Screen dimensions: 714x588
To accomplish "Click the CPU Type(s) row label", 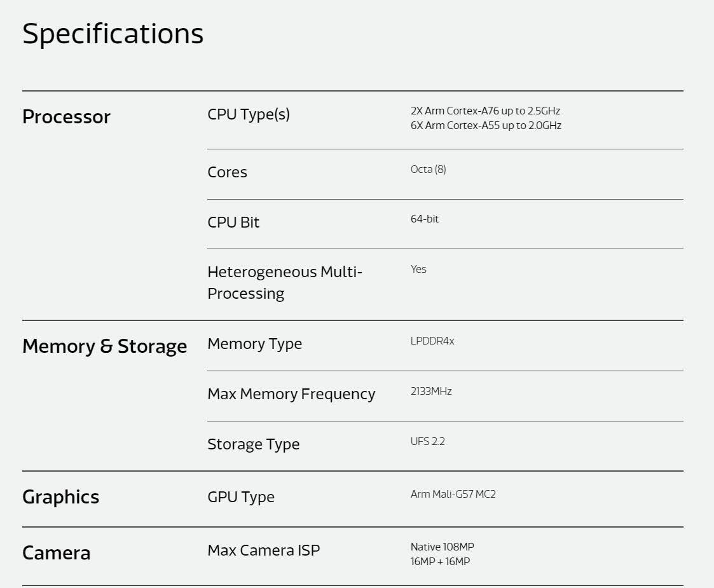I will (x=248, y=114).
